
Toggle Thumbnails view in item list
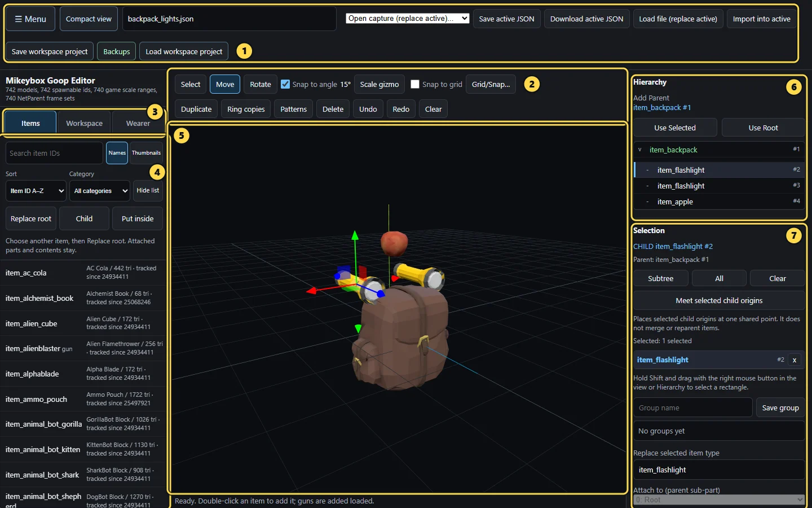(146, 153)
